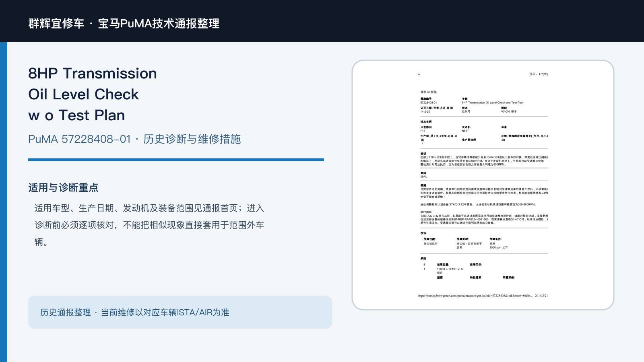Click the blue divider line under subtitle
Image resolution: width=644 pixels, height=362 pixels.
click(176, 160)
